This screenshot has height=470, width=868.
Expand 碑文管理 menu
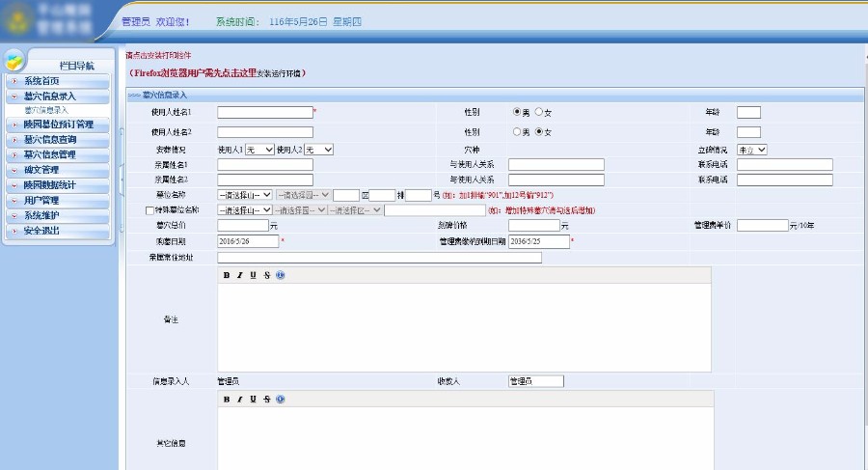pos(58,170)
